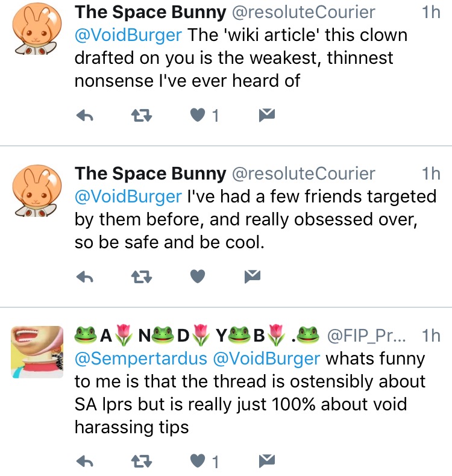Open the open-mouth avatar of @FIP_Pr user
This screenshot has width=452, height=476.
37,352
